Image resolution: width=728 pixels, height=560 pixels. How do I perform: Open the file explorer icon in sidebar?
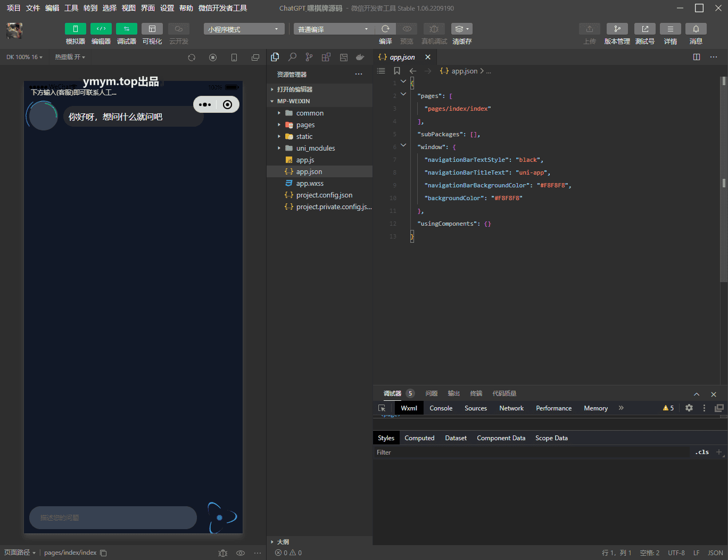[275, 57]
